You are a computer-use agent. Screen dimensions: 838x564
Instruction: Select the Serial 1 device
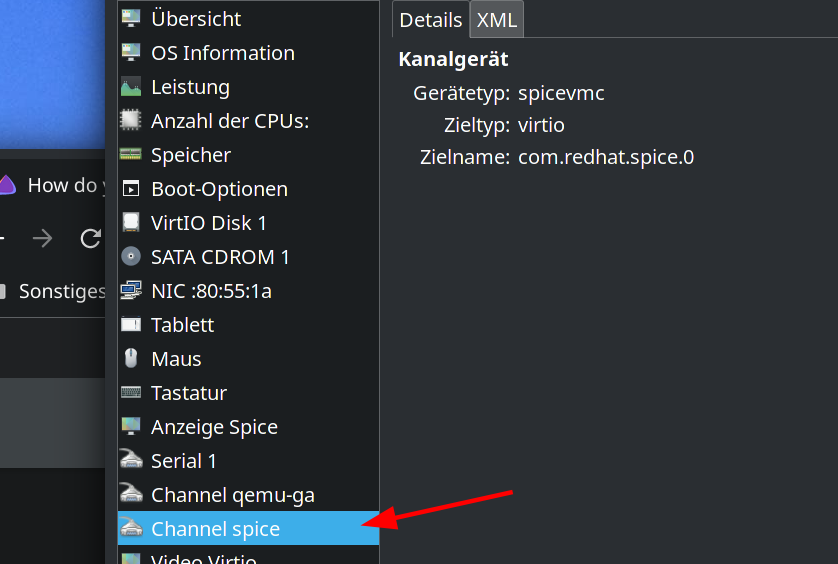click(183, 461)
